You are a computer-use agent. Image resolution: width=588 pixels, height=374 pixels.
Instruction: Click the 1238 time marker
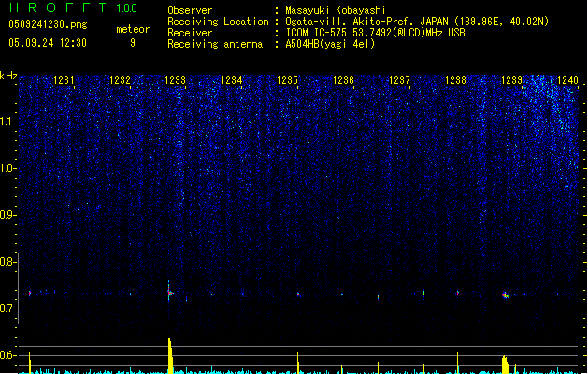[x=455, y=80]
